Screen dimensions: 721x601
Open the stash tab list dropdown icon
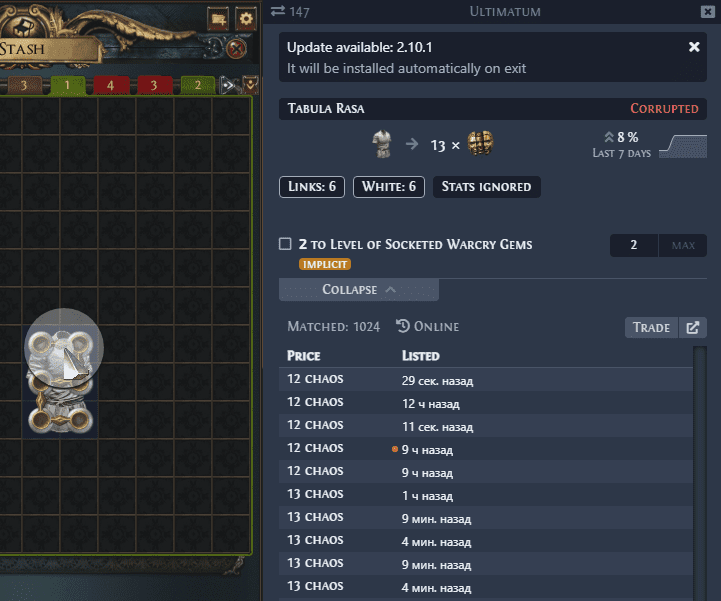[250, 85]
